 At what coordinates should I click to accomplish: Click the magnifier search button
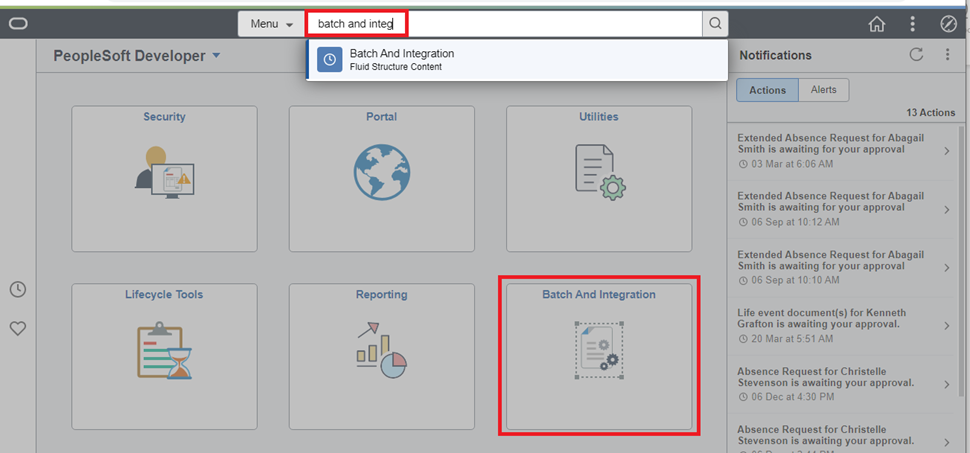point(715,24)
